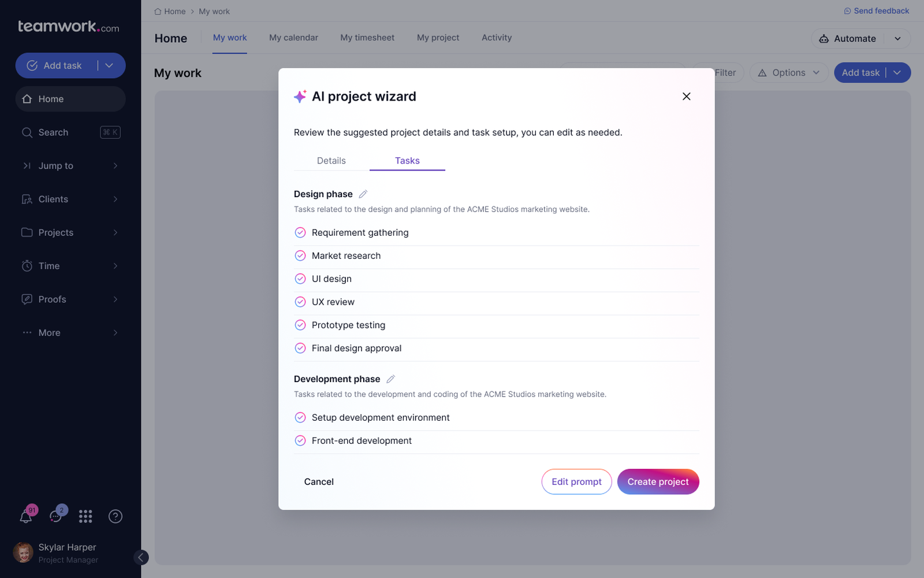Uncheck the UI design task
Screen dimensions: 924x578
tap(300, 279)
